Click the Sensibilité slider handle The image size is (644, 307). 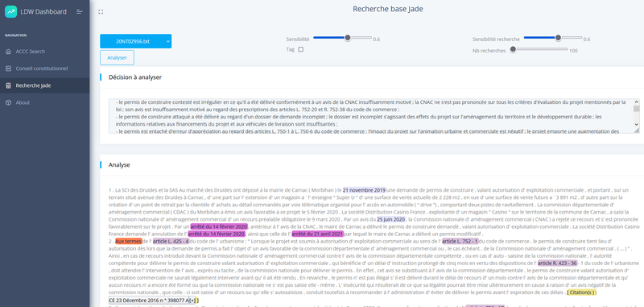coord(348,38)
